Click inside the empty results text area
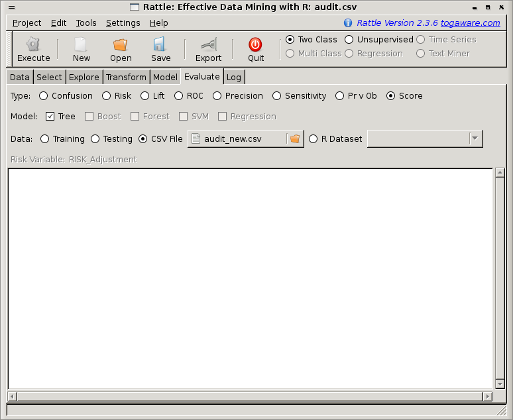The height and width of the screenshot is (420, 513). point(251,278)
